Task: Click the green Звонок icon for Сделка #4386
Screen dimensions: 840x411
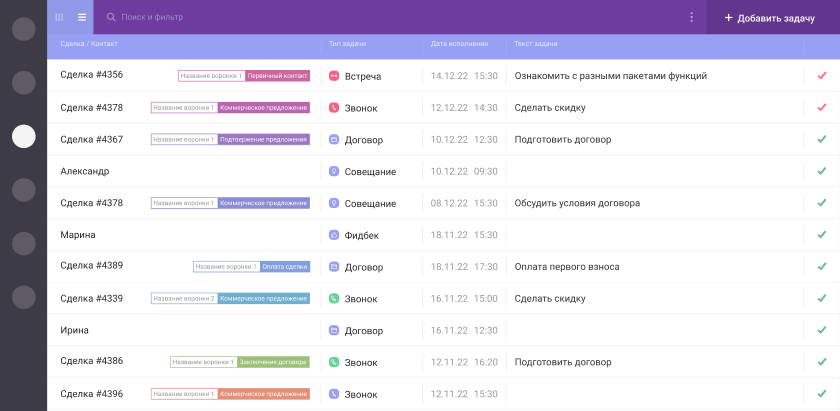Action: click(x=334, y=362)
